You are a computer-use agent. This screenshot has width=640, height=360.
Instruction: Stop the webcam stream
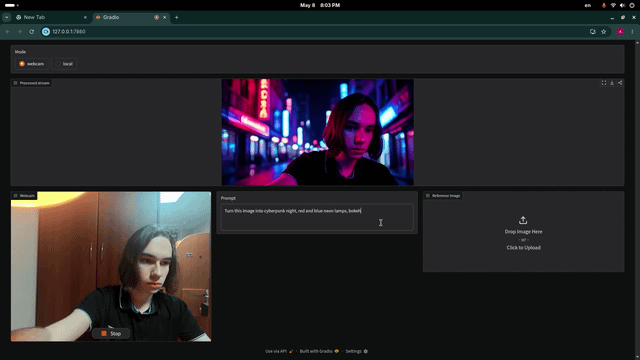(111, 333)
